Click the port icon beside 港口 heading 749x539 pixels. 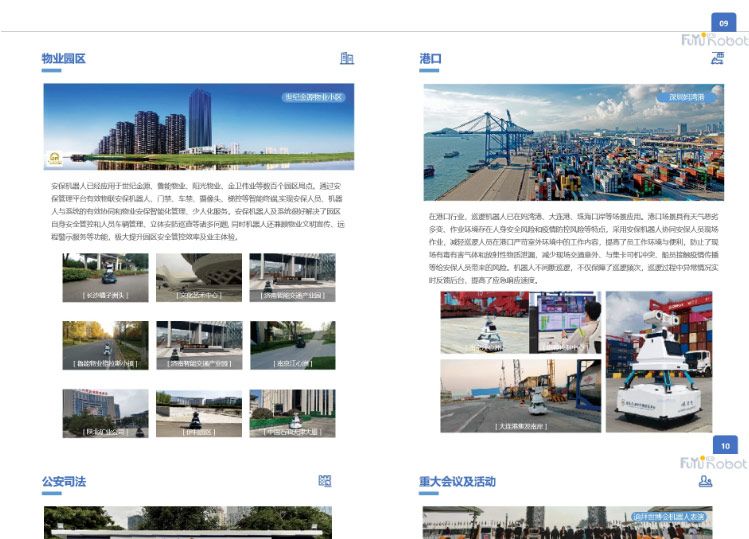point(717,59)
